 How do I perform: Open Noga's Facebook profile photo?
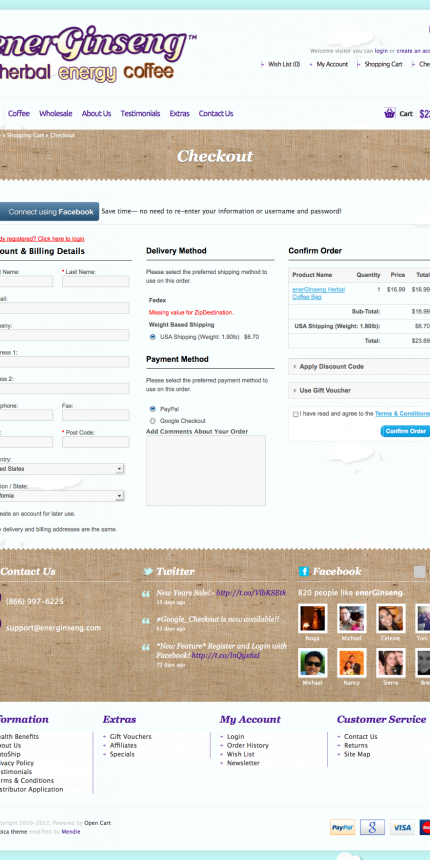pyautogui.click(x=313, y=618)
